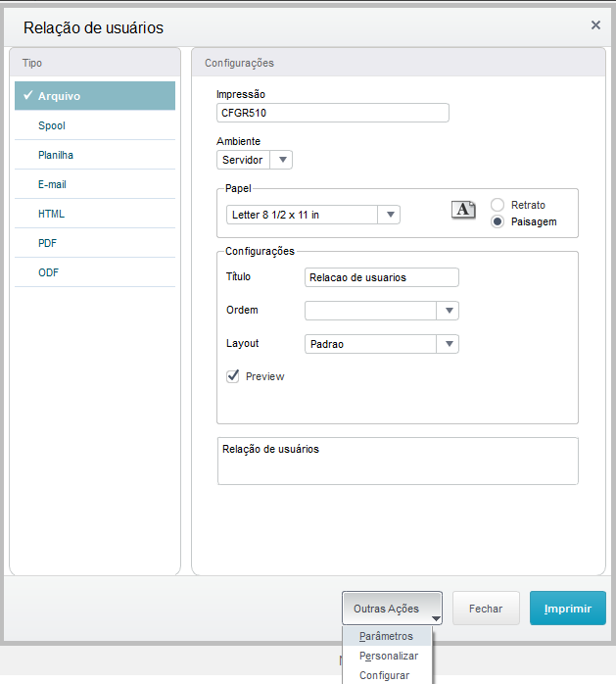Select the Arquivo output type
The width and height of the screenshot is (616, 684).
(95, 95)
